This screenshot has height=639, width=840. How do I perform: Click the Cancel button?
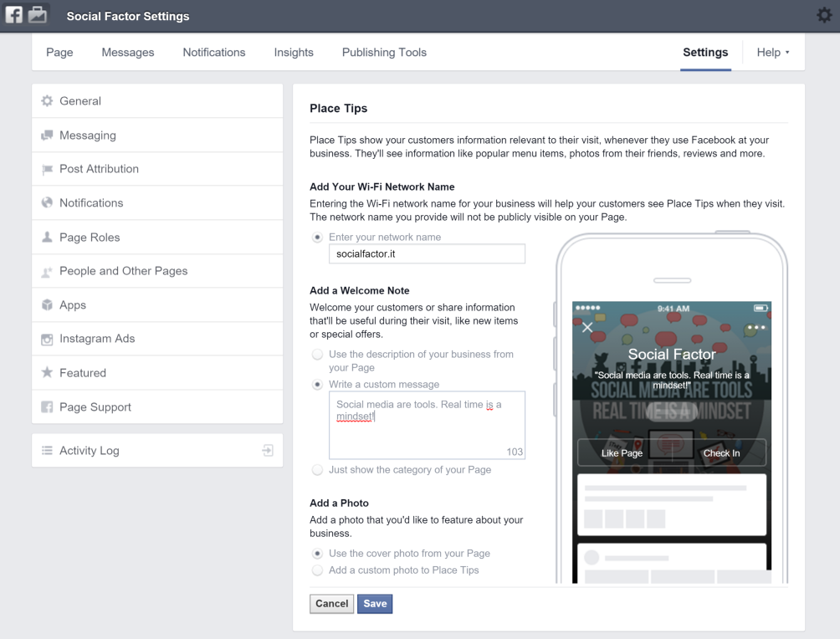(331, 604)
